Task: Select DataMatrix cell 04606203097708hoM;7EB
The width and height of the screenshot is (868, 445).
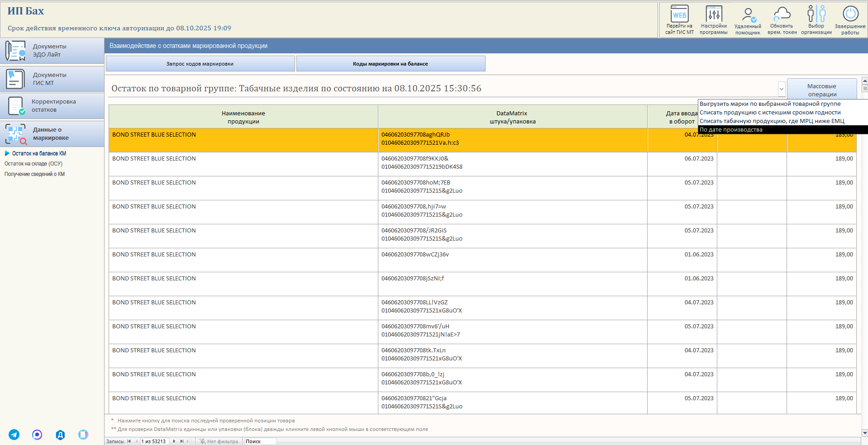Action: click(x=513, y=188)
